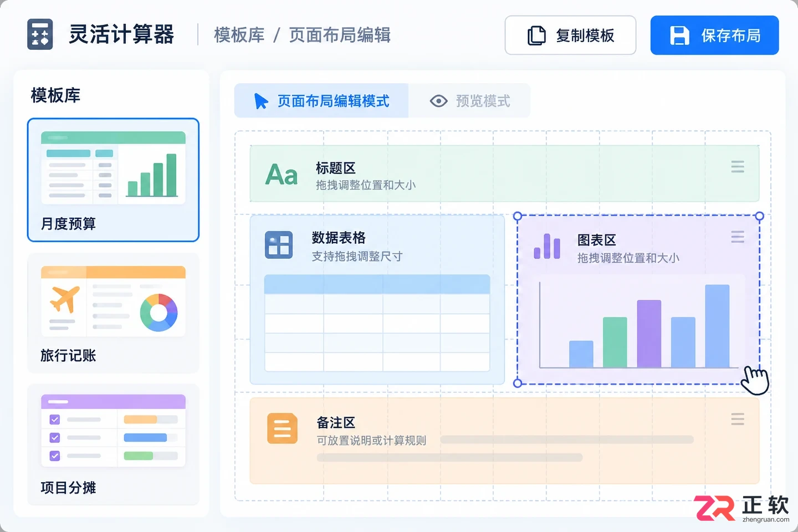Click the airplane icon in 旅行记账 card
Image resolution: width=798 pixels, height=532 pixels.
point(65,299)
